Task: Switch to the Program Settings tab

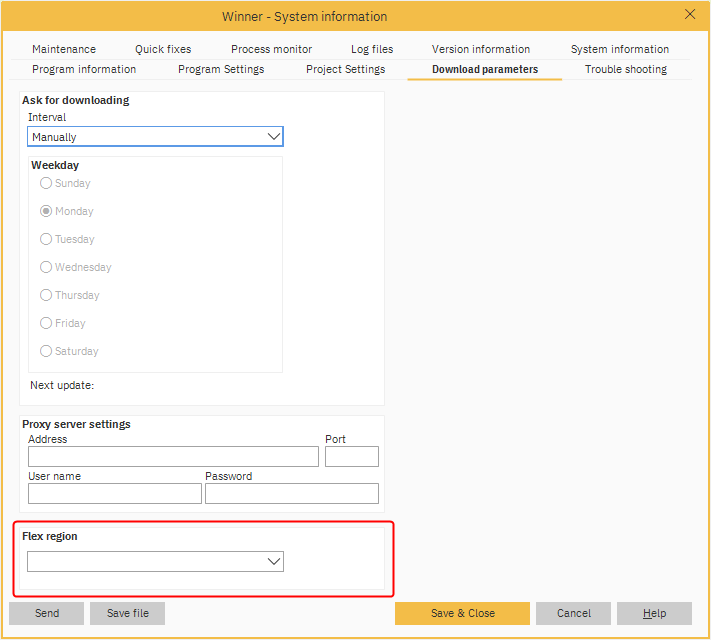Action: [x=221, y=69]
